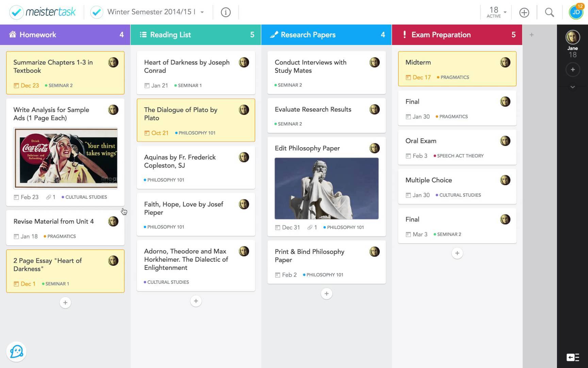Collapse the right sidebar panel icon
This screenshot has width=588, height=368.
pyautogui.click(x=573, y=357)
